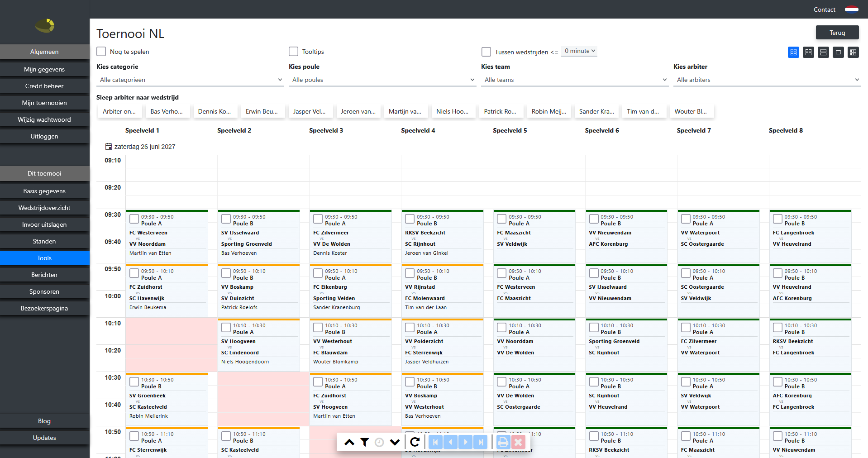Click the down chevron in floating toolbar
The height and width of the screenshot is (458, 868).
395,442
